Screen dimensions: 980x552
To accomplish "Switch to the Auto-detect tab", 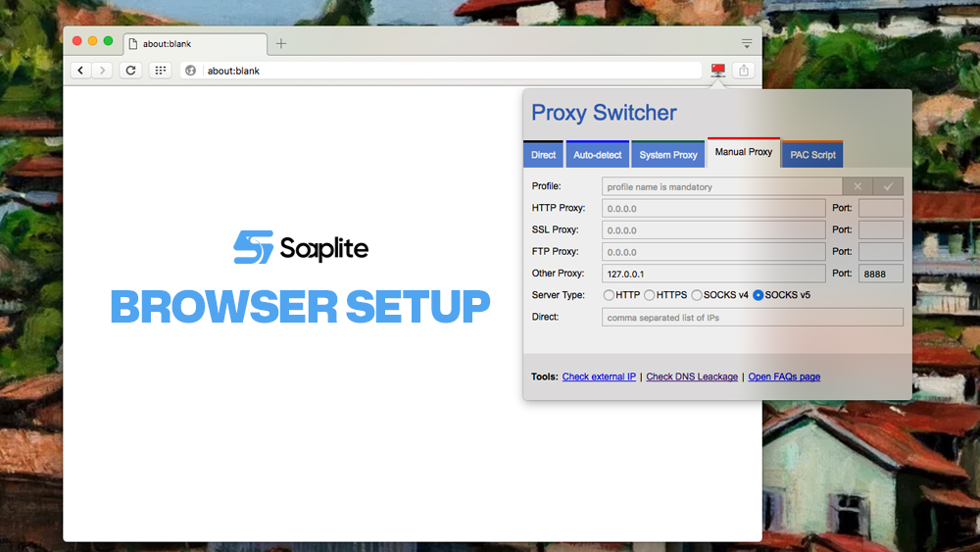I will click(x=598, y=154).
